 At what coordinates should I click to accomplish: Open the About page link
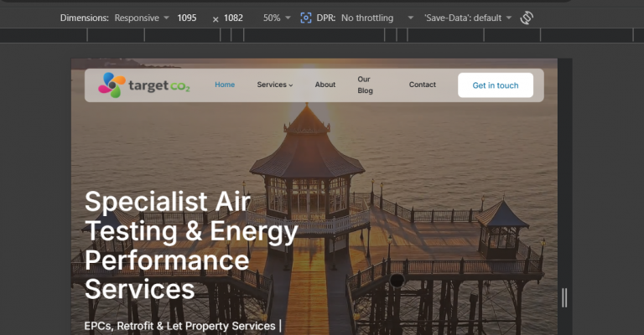(x=325, y=85)
